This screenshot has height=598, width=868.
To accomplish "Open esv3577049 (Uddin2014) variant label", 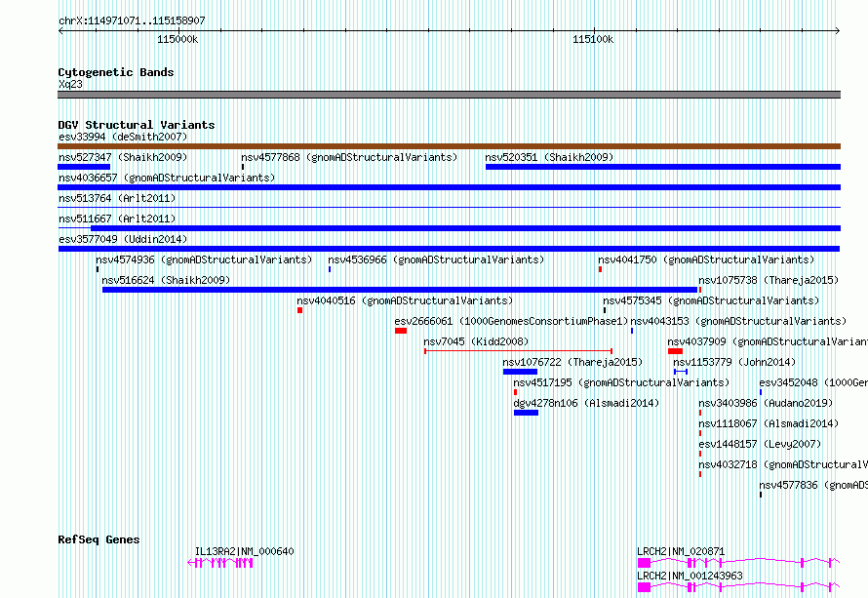I will click(123, 239).
